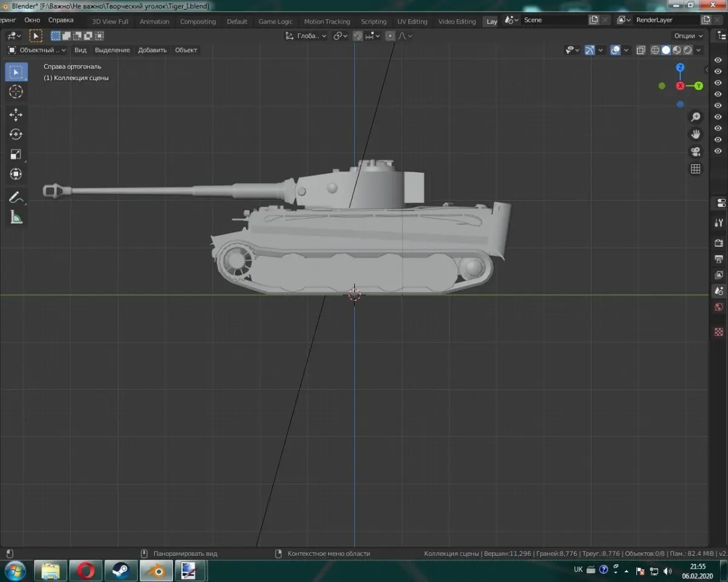Open the Texture properties checker tab
Image resolution: width=728 pixels, height=582 pixels.
pos(720,332)
